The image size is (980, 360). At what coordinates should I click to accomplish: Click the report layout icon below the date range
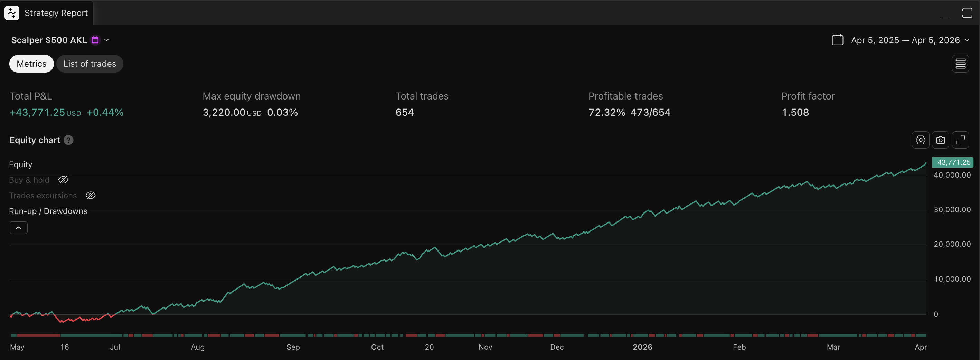(x=961, y=64)
